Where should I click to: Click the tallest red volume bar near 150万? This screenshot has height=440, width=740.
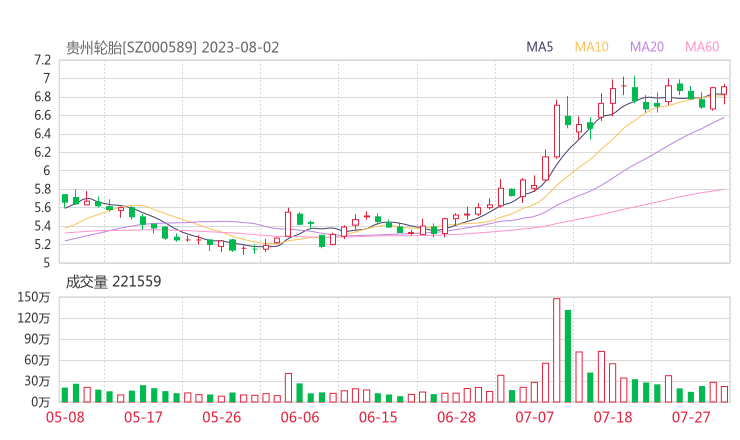coord(556,350)
